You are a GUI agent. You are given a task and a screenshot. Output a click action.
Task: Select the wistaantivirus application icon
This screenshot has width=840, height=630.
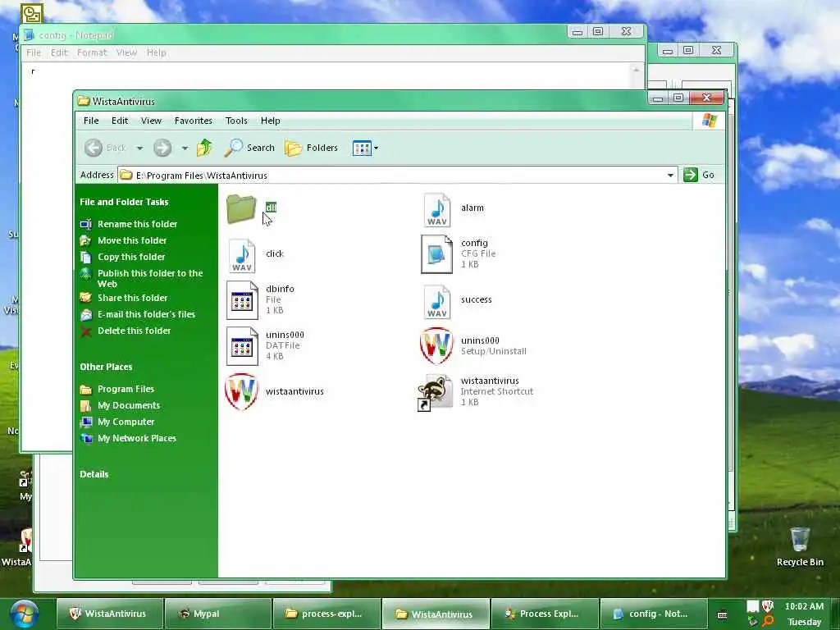[x=241, y=391]
